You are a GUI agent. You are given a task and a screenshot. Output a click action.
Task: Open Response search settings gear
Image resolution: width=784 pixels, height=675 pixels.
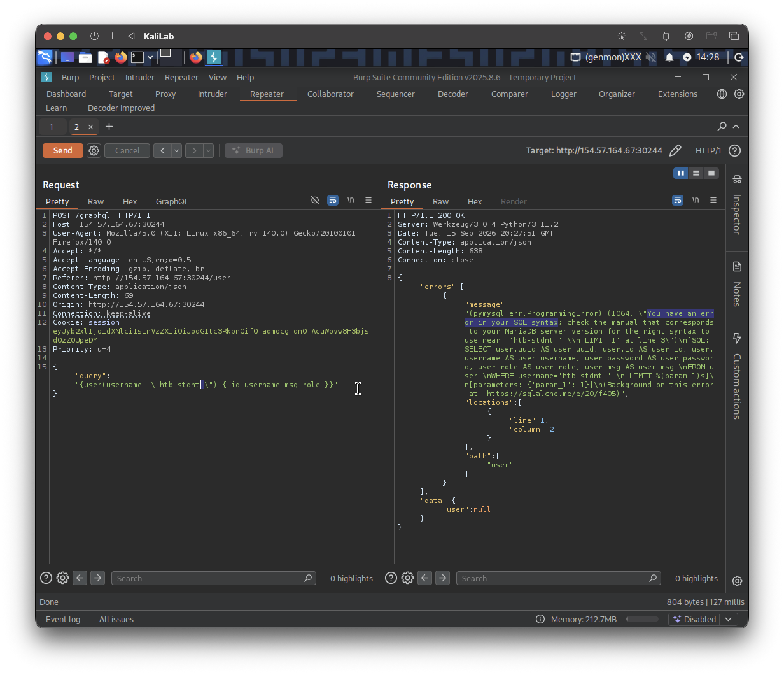pos(408,578)
